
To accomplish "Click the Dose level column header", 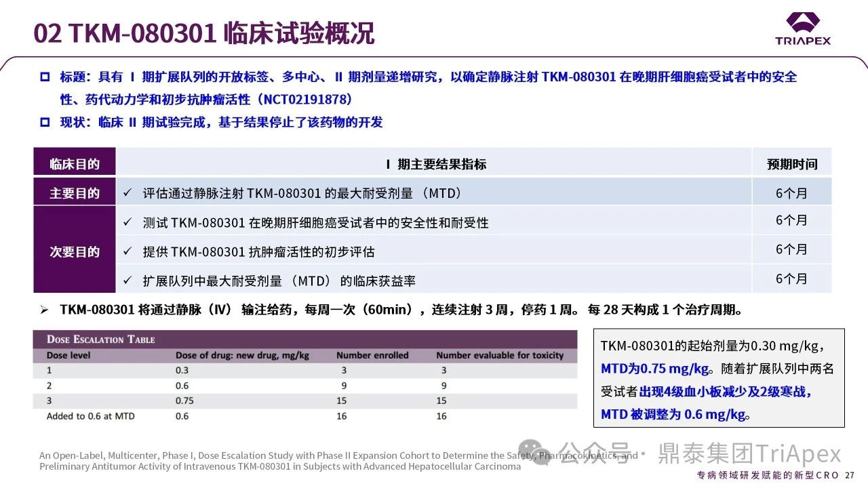I will [68, 355].
